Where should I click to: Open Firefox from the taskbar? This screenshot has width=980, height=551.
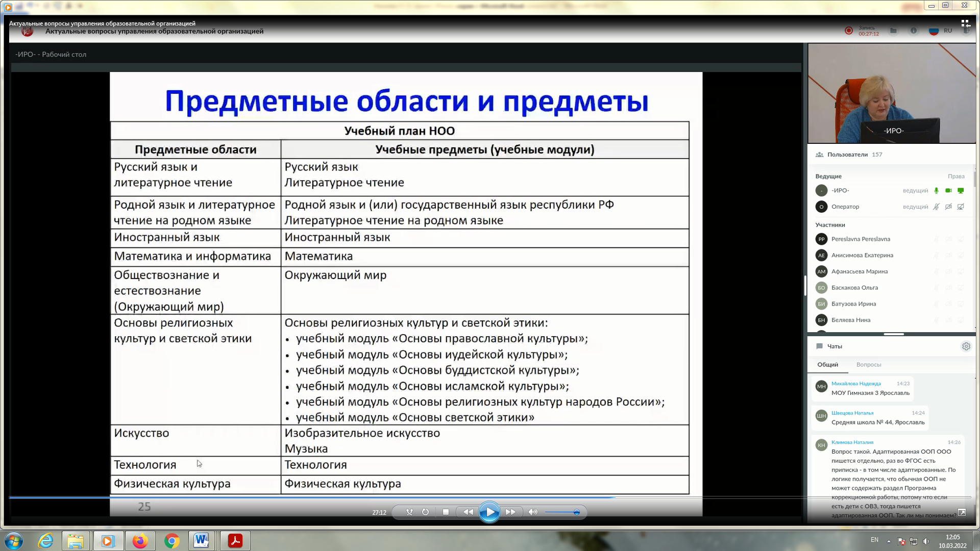tap(140, 541)
